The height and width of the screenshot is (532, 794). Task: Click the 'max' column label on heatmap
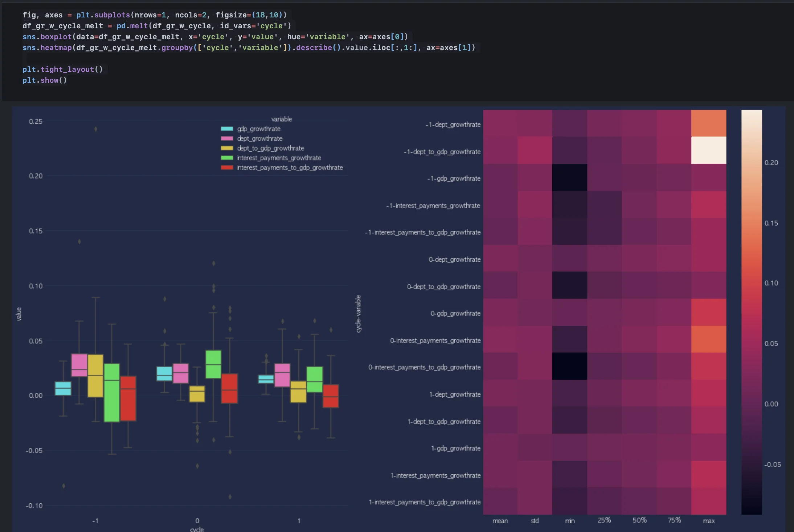coord(708,521)
